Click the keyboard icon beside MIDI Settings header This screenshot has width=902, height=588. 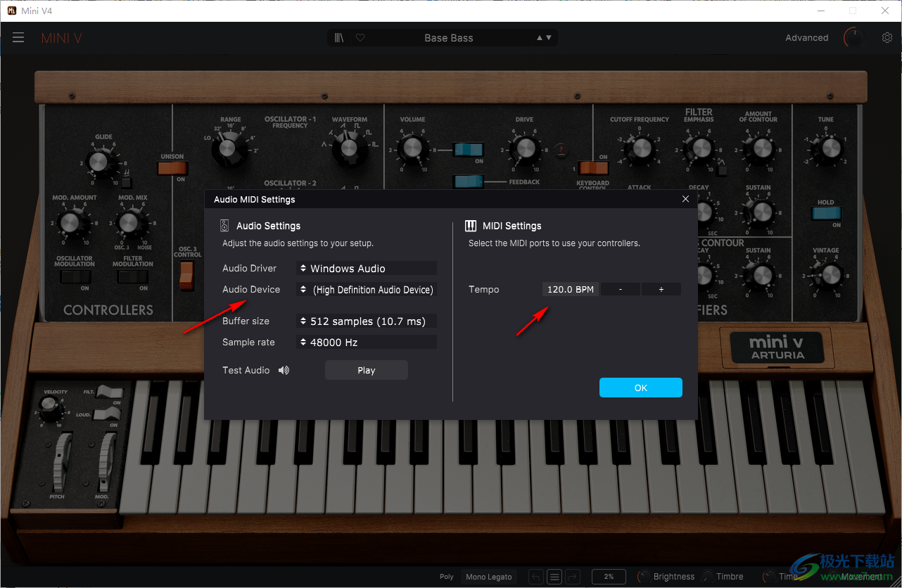pos(470,225)
